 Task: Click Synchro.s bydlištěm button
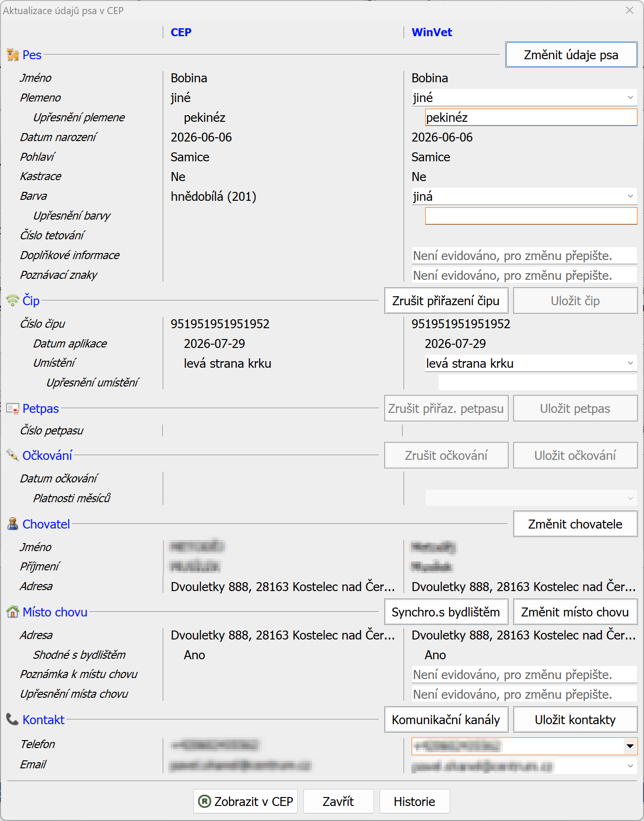(x=446, y=612)
